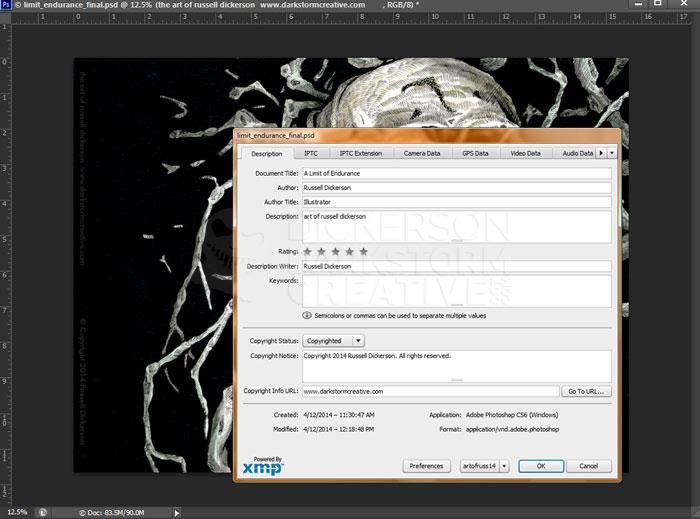This screenshot has height=519, width=700.
Task: Click the Copyright Notice text area
Action: tap(457, 366)
